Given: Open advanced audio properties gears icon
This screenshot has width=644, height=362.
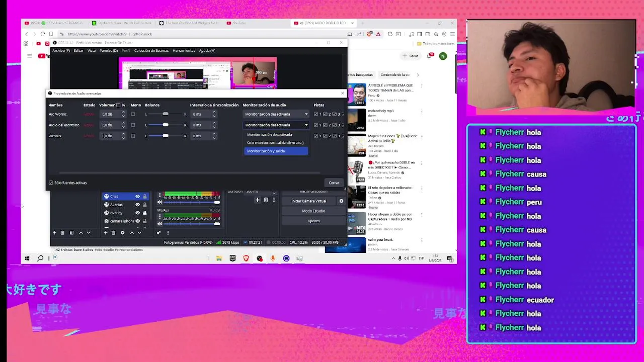Looking at the screenshot, I should pos(158,233).
